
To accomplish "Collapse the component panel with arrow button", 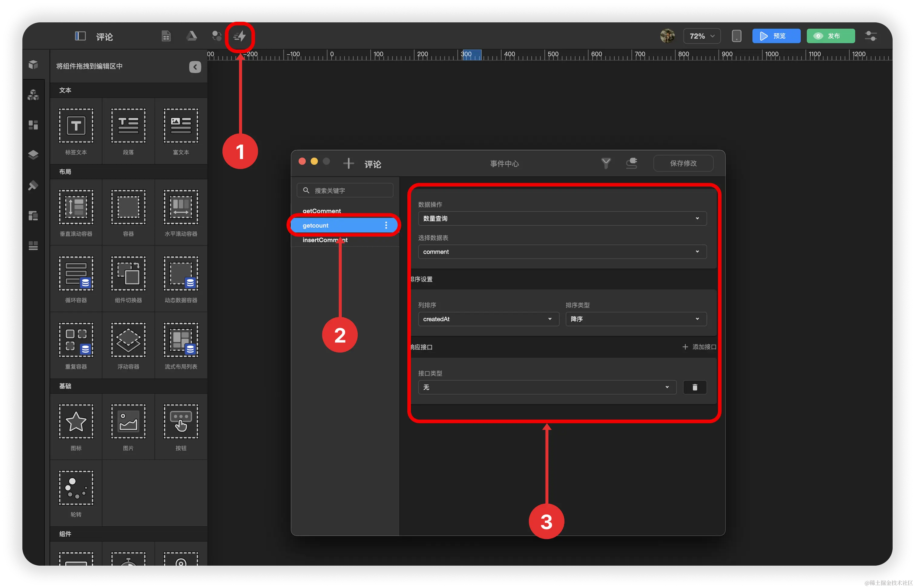I will click(x=195, y=67).
